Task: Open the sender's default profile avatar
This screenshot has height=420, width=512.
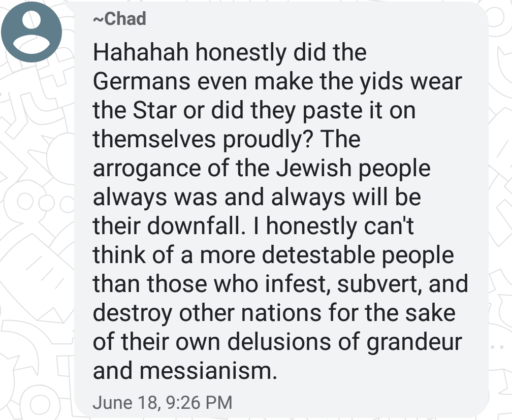Action: point(31,32)
